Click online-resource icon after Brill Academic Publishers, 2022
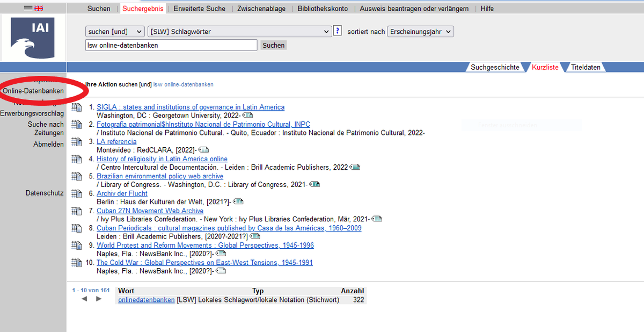 [x=355, y=167]
